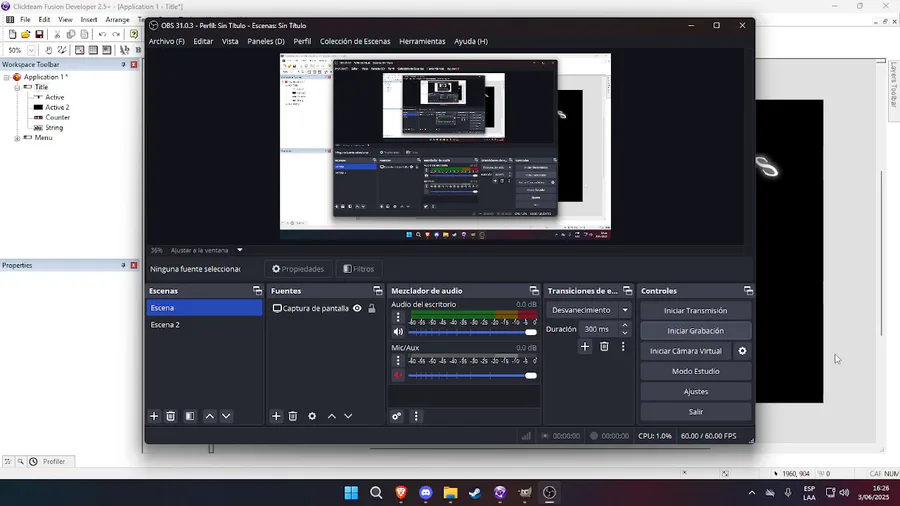The width and height of the screenshot is (900, 506).
Task: Add a new scene with plus icon
Action: tap(154, 416)
